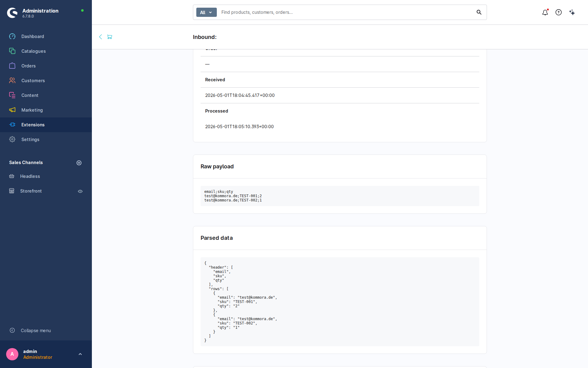The width and height of the screenshot is (588, 368).
Task: Expand the admin user menu chevron
Action: [80, 354]
